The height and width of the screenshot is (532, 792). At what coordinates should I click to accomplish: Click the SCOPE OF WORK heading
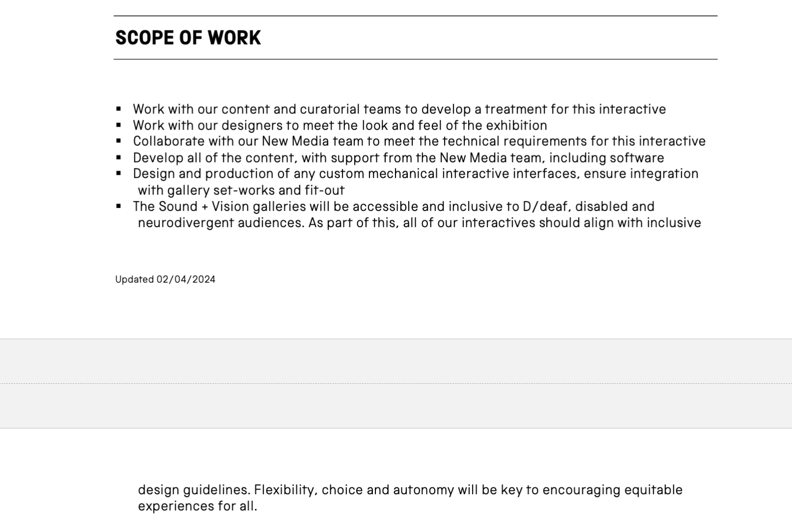tap(188, 38)
